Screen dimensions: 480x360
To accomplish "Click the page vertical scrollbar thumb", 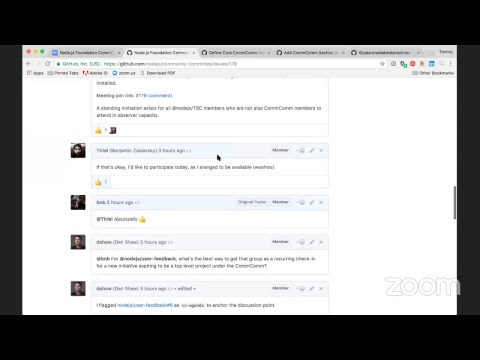I will [455, 203].
